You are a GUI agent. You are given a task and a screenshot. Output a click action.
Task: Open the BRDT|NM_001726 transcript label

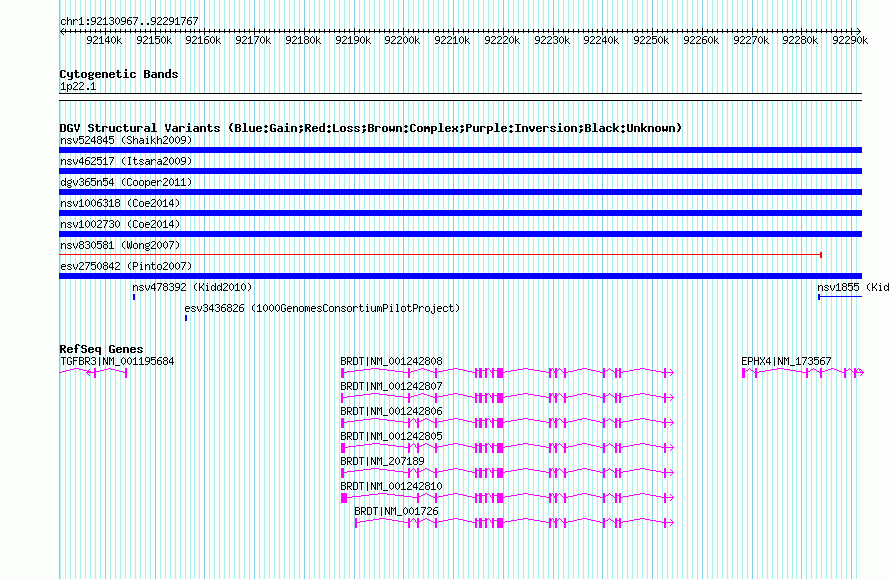396,511
